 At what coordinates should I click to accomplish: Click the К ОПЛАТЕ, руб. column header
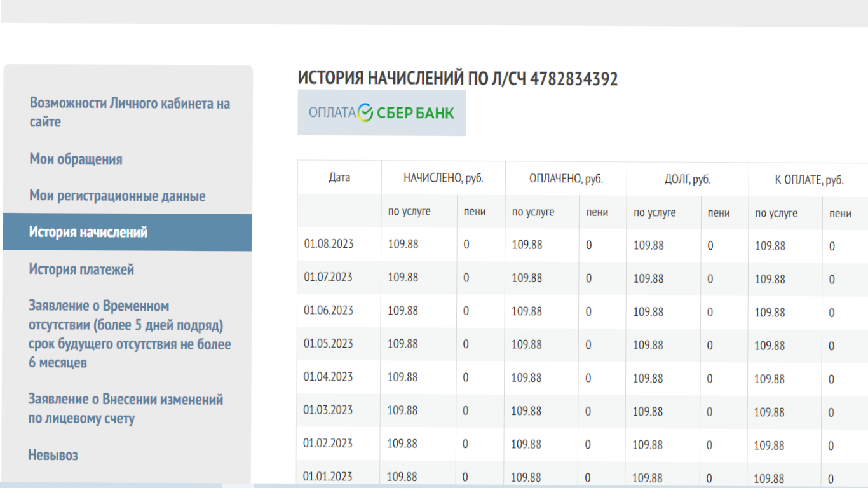(x=809, y=180)
